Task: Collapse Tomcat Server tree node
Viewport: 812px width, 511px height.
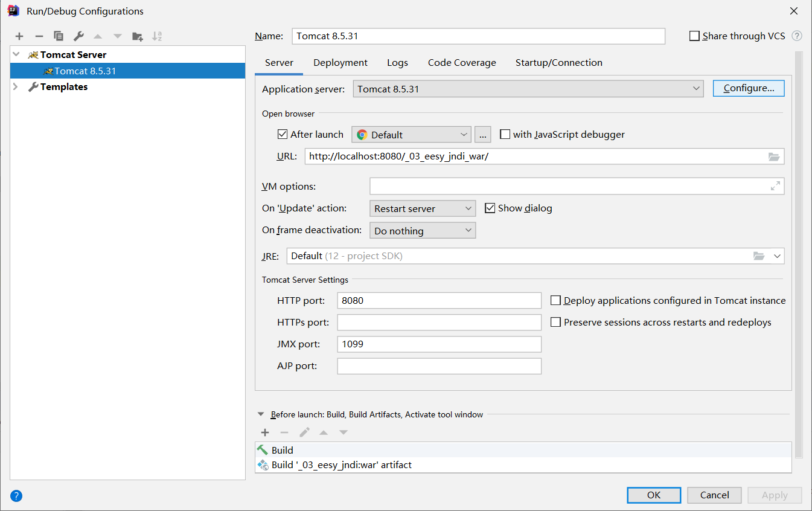Action: [x=16, y=54]
